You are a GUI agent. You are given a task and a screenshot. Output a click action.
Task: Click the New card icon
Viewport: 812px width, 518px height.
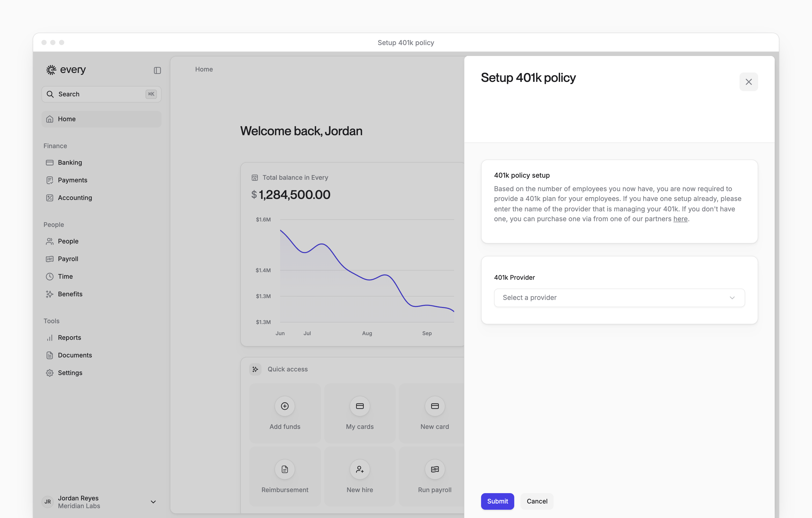[x=435, y=406]
